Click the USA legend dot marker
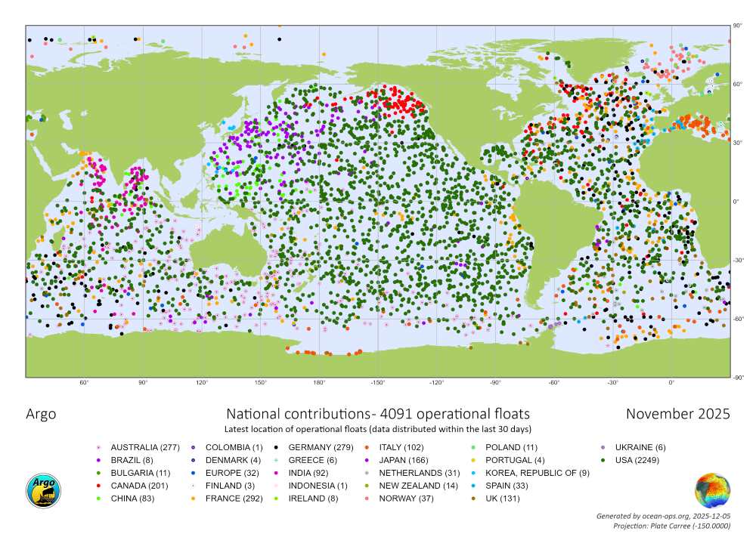Image resolution: width=756 pixels, height=534 pixels. tap(603, 460)
